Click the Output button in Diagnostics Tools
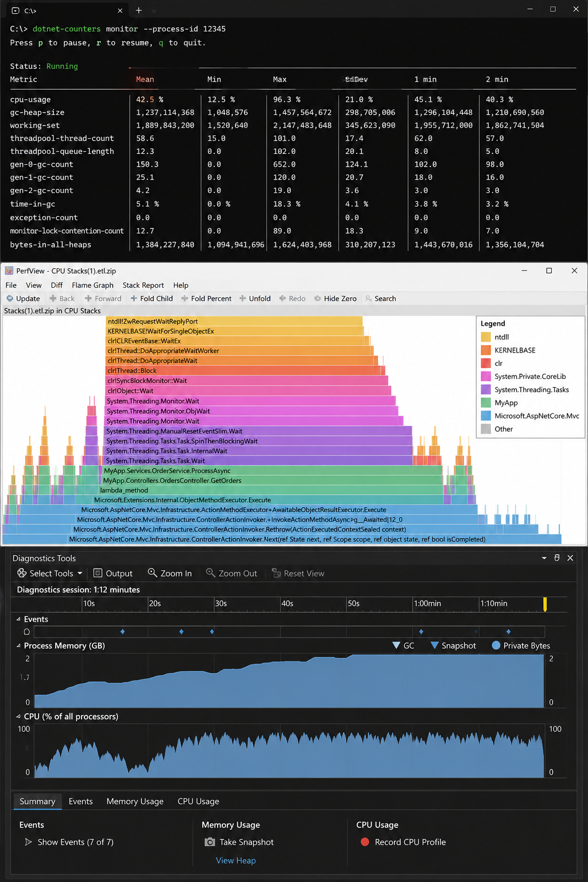The height and width of the screenshot is (882, 588). 113,573
